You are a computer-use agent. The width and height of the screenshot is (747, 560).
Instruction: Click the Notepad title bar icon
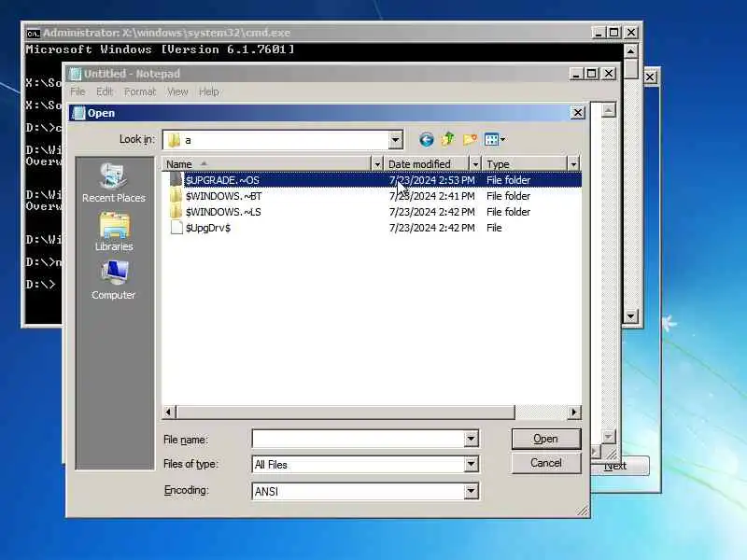coord(76,74)
